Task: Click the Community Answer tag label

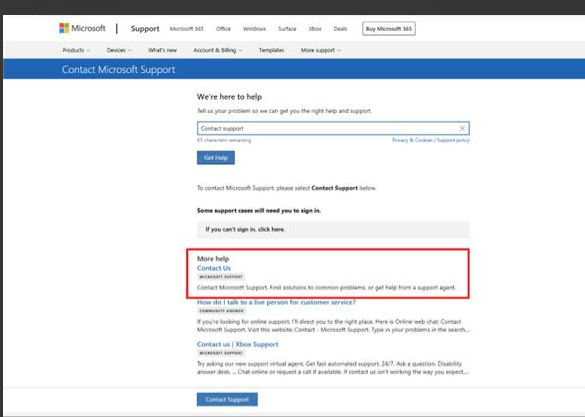Action: tap(221, 311)
